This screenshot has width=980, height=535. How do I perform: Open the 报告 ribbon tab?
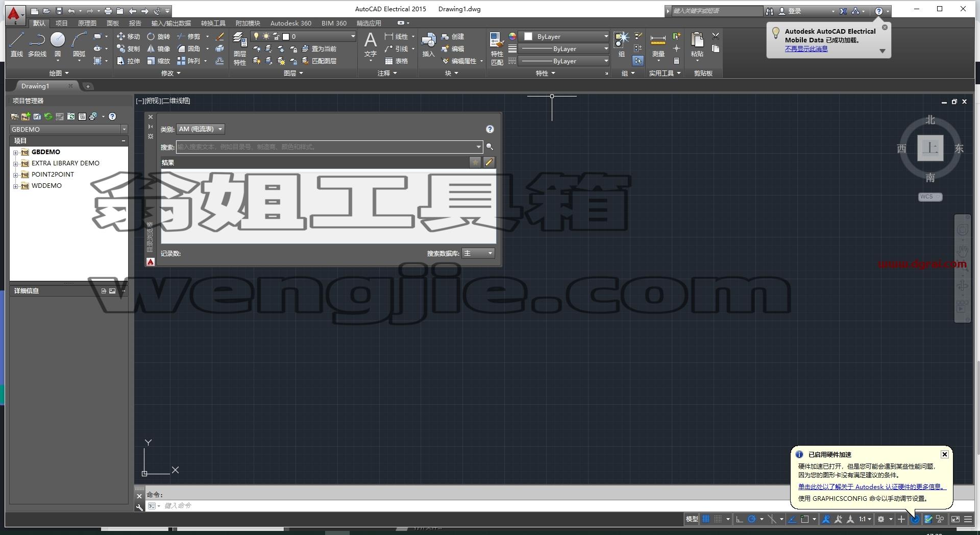tap(135, 23)
